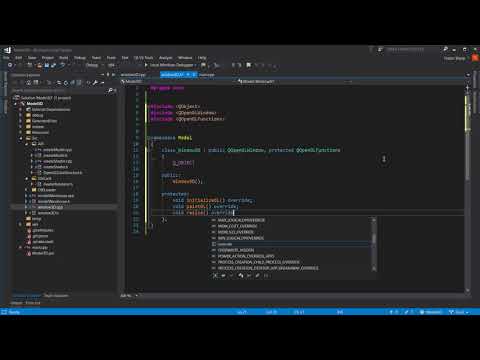Toggle first filter icon below autocomplete list
The width and height of the screenshot is (480, 360).
(215, 275)
